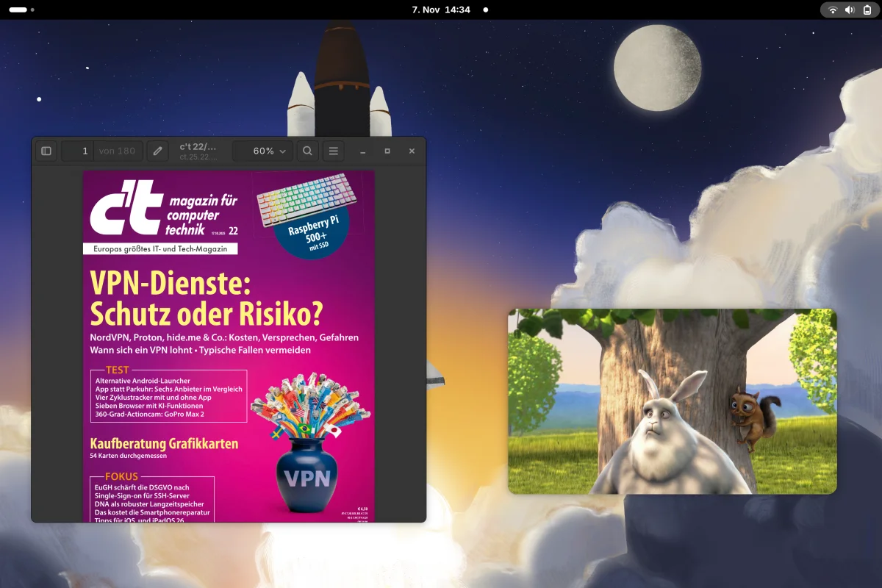882x588 pixels.
Task: Click the page number input field
Action: pyautogui.click(x=78, y=151)
